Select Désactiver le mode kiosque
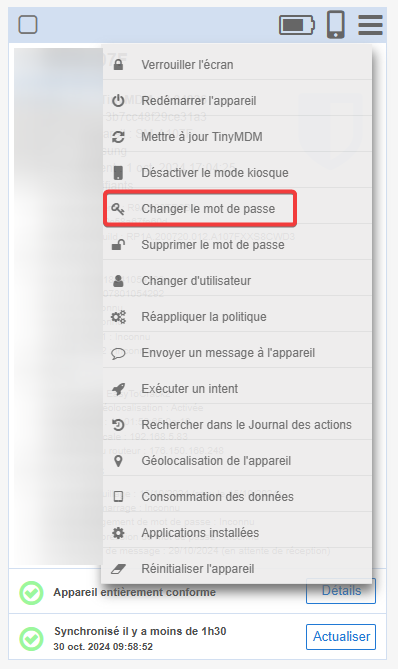The image size is (398, 669). [x=237, y=173]
